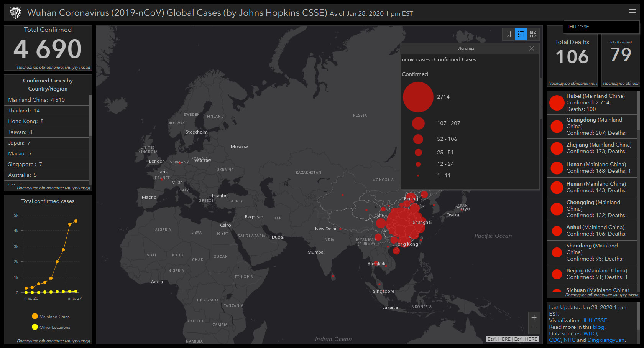
Task: Toggle the legend list button on map
Action: pyautogui.click(x=521, y=34)
